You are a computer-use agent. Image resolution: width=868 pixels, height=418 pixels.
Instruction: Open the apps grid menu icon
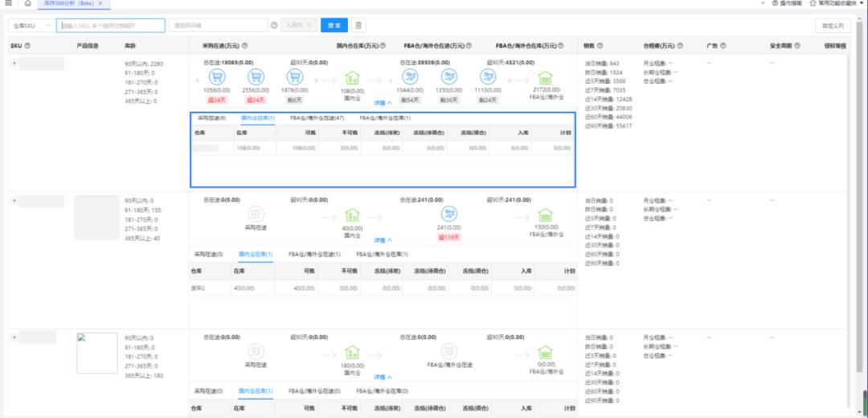[x=8, y=4]
